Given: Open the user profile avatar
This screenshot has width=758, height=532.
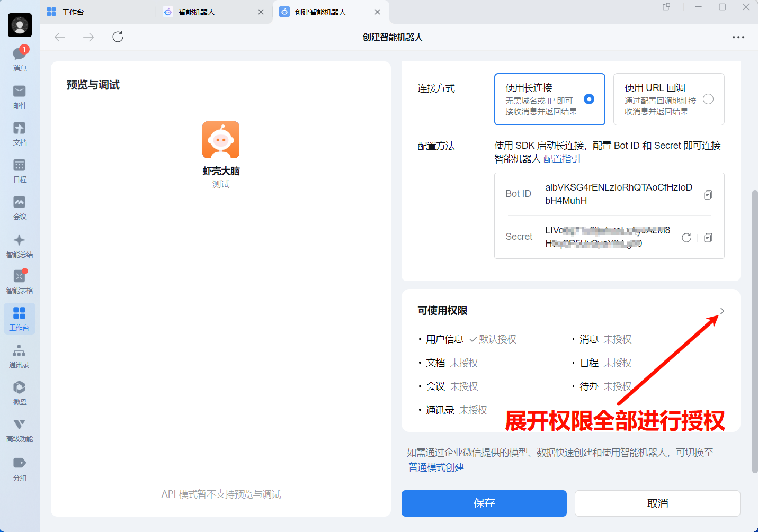Looking at the screenshot, I should click(x=20, y=25).
